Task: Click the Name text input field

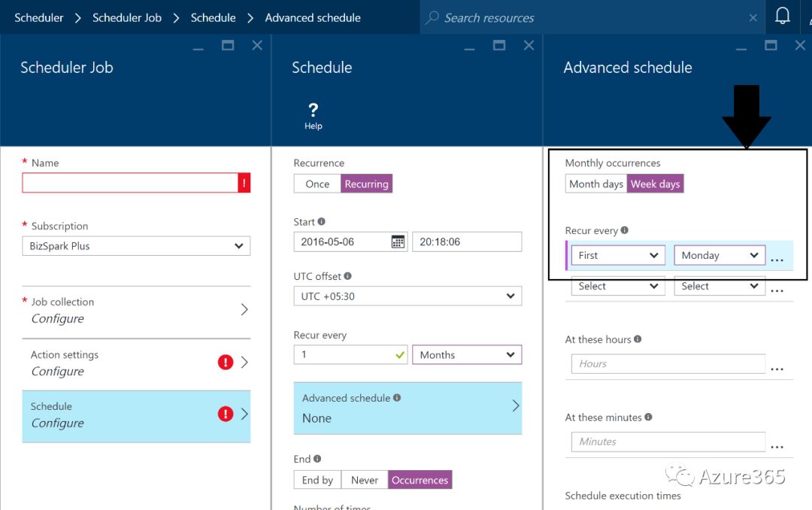Action: 129,183
